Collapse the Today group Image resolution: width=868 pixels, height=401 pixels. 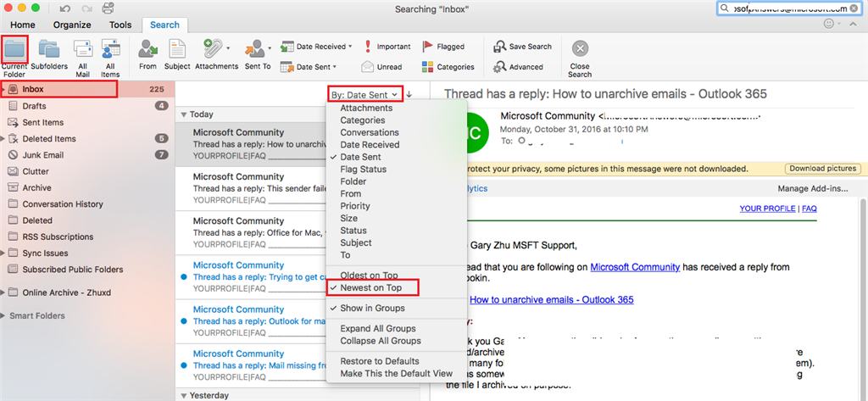184,114
